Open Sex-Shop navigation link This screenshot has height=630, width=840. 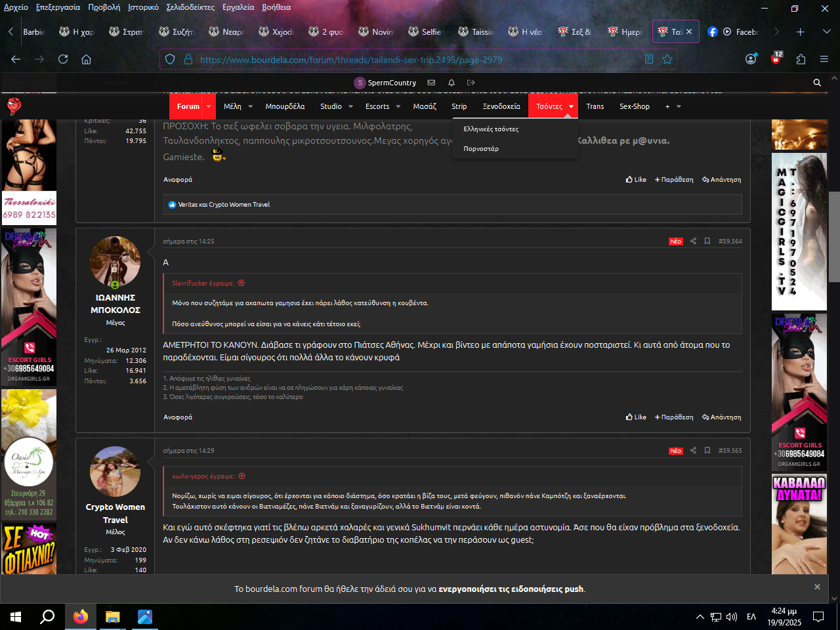(x=635, y=106)
